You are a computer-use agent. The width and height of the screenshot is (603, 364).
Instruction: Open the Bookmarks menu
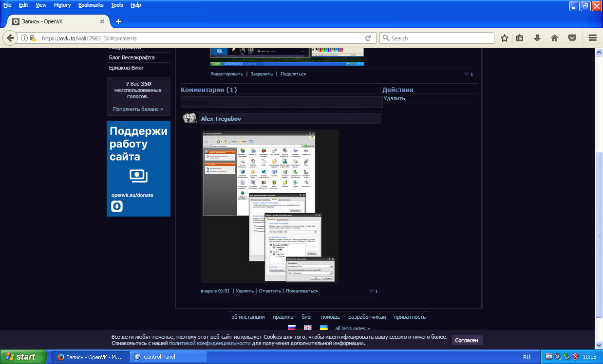pos(91,5)
